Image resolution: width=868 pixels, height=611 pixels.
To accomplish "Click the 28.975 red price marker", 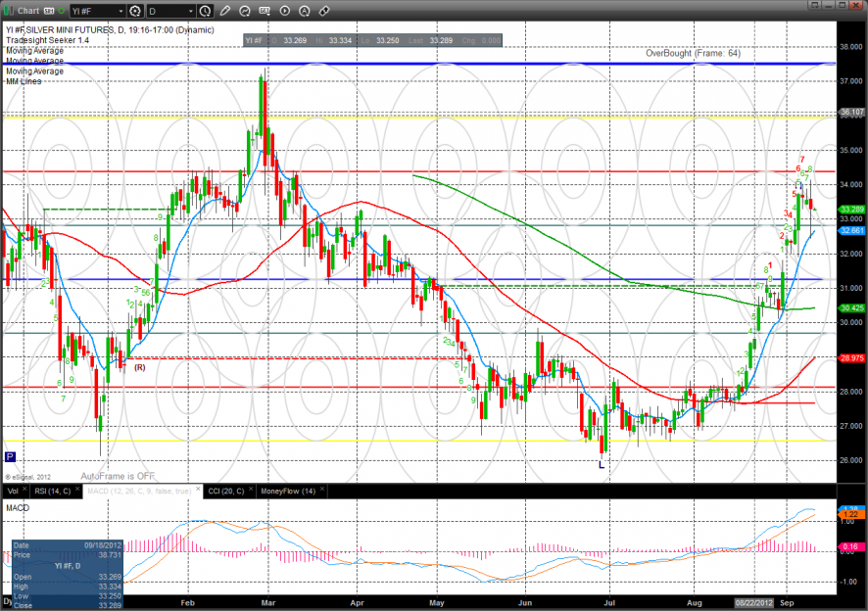I will click(851, 358).
